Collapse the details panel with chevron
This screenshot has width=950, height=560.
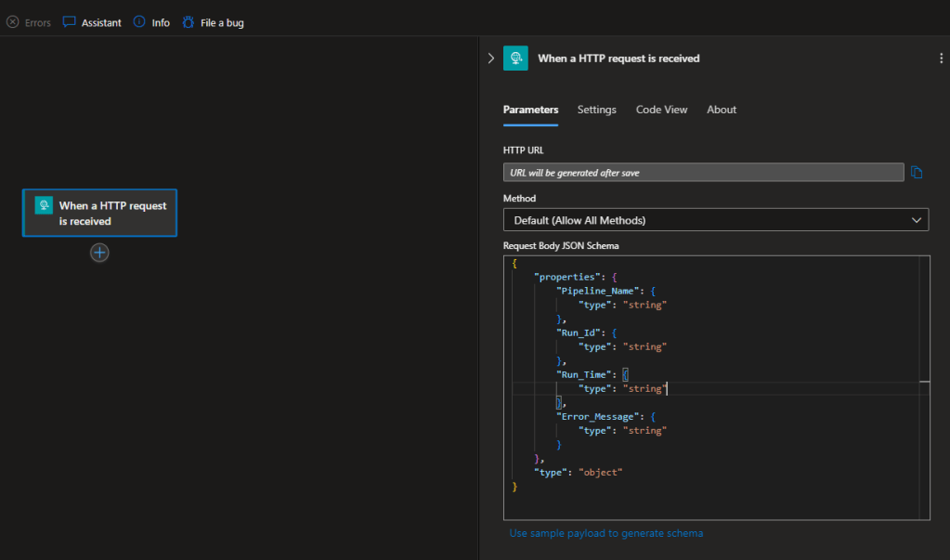pos(490,59)
